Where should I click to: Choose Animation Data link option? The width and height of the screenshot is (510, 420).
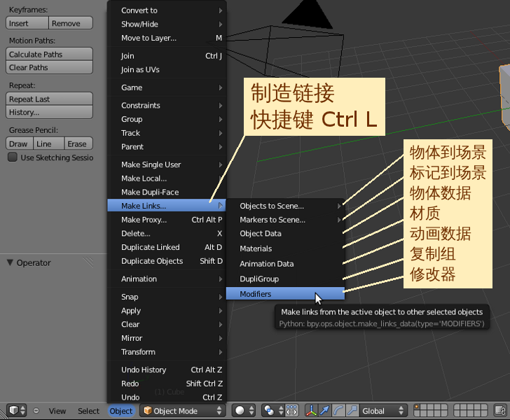point(285,264)
